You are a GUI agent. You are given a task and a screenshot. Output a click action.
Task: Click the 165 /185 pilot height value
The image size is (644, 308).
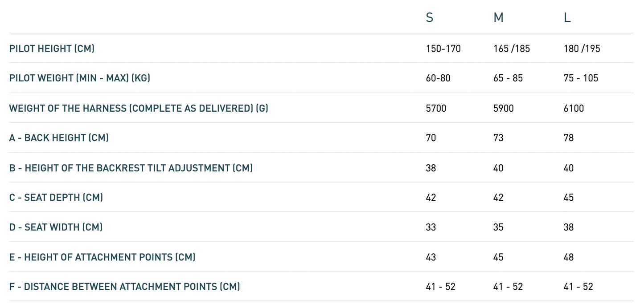tap(512, 49)
